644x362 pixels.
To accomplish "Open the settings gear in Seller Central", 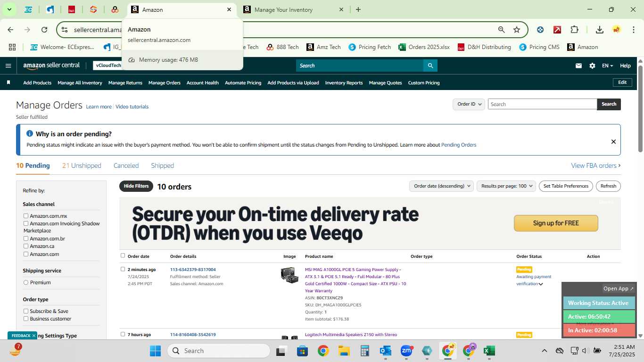I will [x=592, y=66].
